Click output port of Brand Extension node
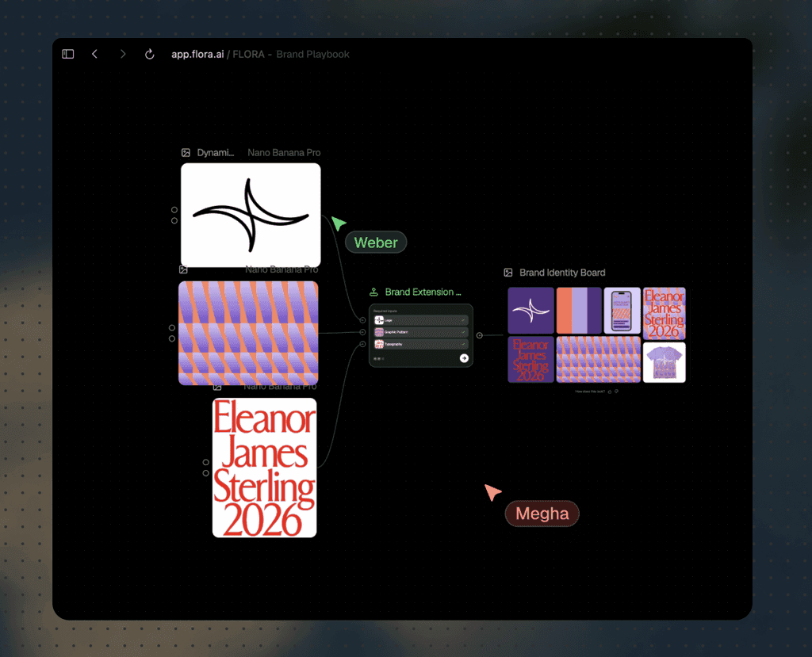This screenshot has height=657, width=812. click(x=480, y=335)
